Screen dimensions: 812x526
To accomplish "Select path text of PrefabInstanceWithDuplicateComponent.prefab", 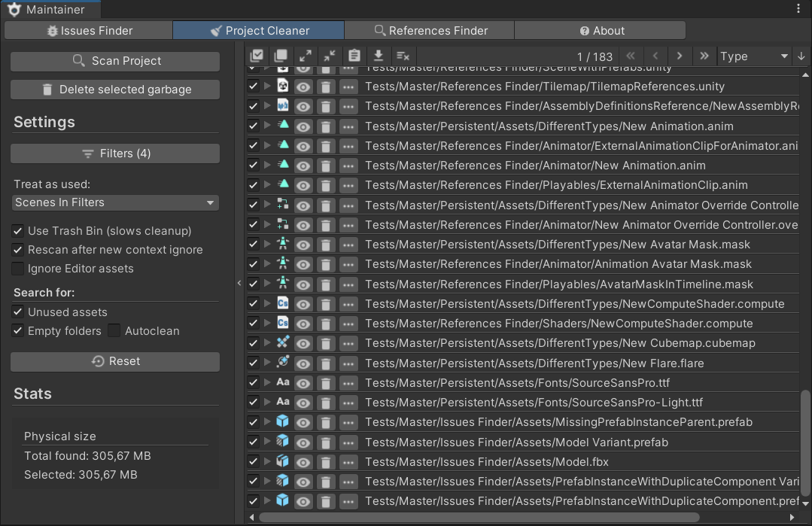I will coord(582,501).
